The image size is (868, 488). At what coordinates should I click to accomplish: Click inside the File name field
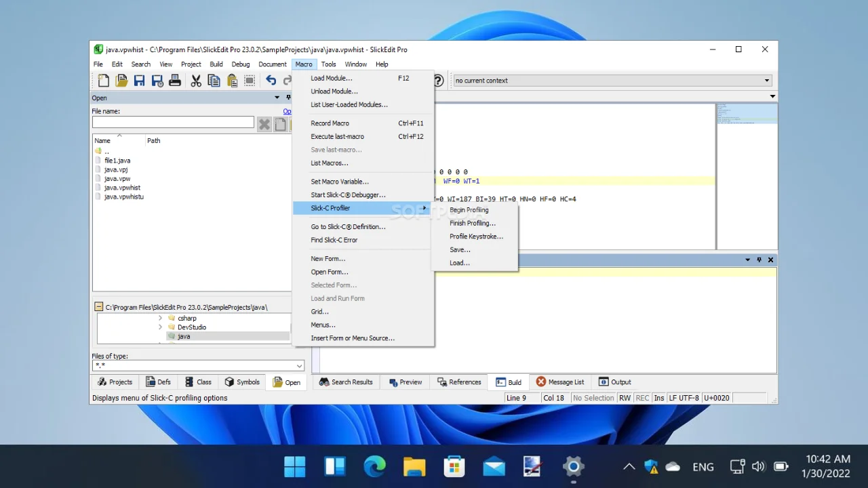[x=173, y=123]
